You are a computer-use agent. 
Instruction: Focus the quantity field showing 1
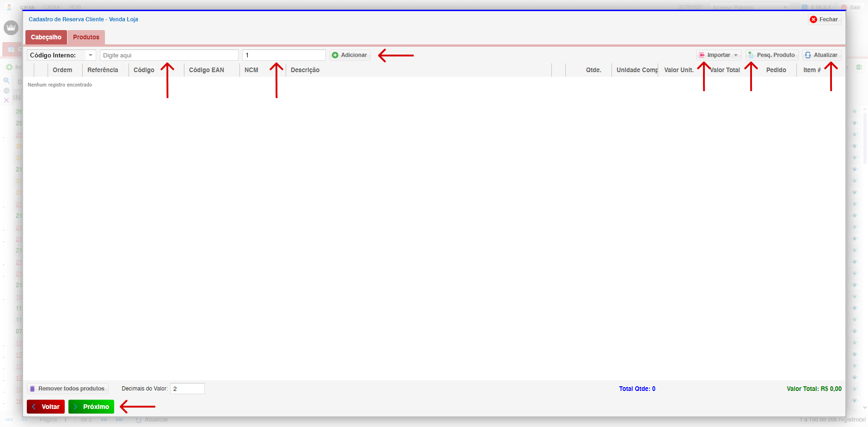coord(283,55)
